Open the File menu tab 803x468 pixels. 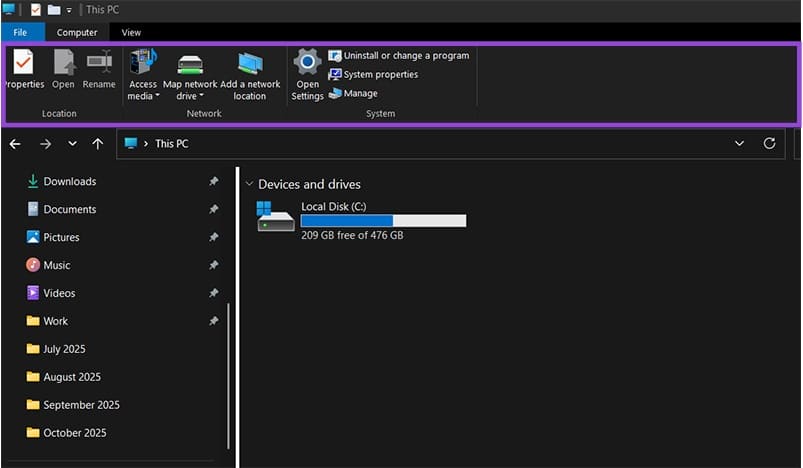coord(20,32)
